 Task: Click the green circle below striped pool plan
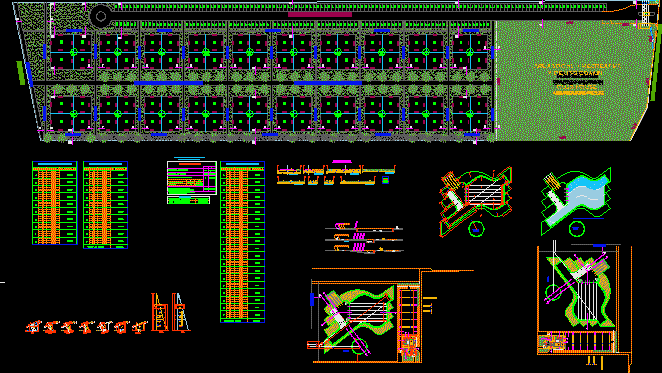coord(476,229)
